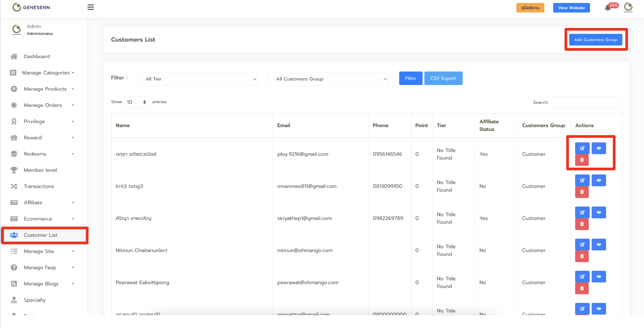Sort table by Name column header
Image resolution: width=644 pixels, height=328 pixels.
tap(123, 125)
